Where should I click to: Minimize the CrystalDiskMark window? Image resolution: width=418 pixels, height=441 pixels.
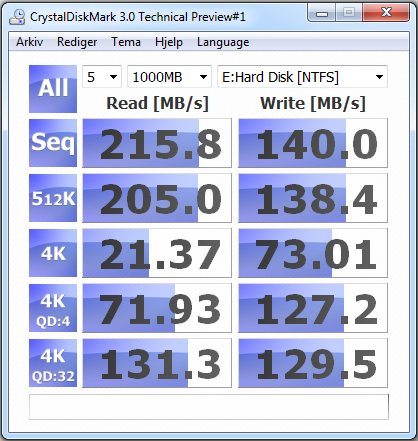point(322,13)
